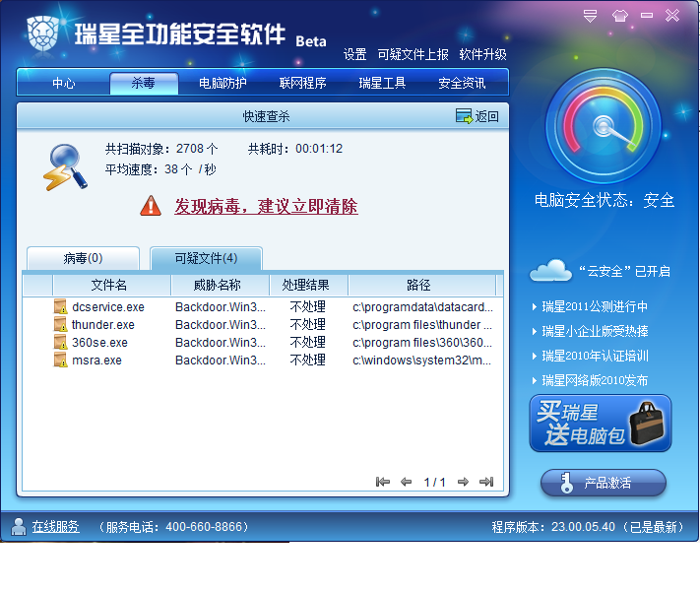Open the 联网程序 tab

point(302,83)
